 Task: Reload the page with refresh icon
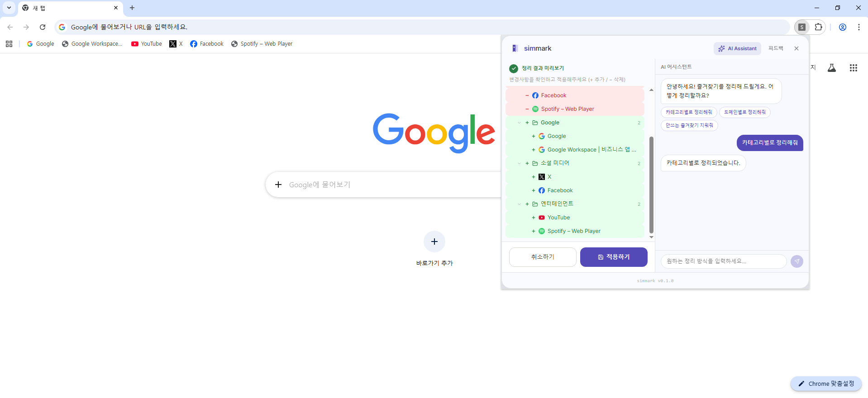point(43,27)
